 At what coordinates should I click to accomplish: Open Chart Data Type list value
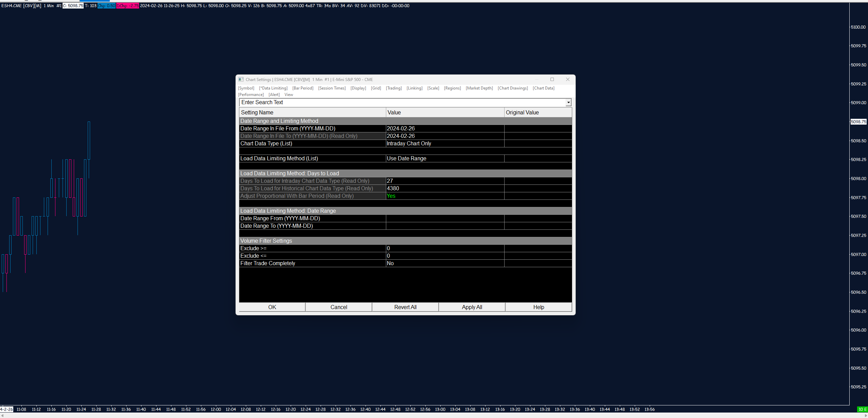point(445,144)
